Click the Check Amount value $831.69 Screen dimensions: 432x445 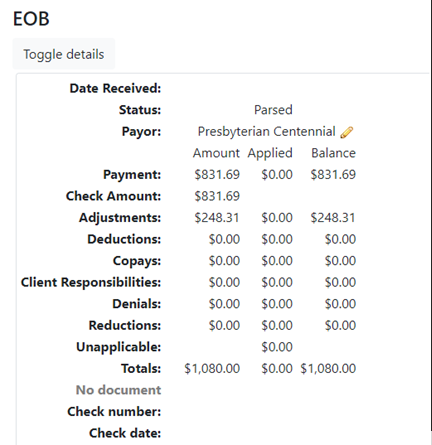[217, 196]
